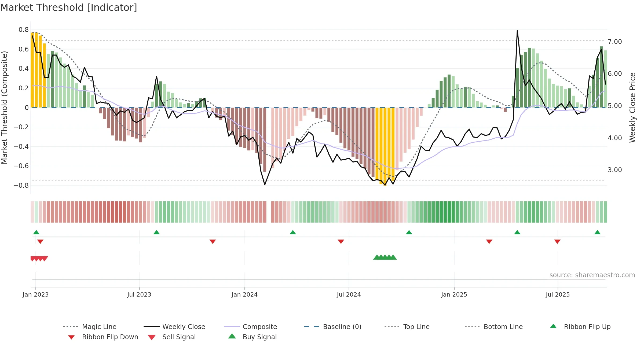Click the first Ribbon Flip Up marker at Jan 2023

point(36,232)
